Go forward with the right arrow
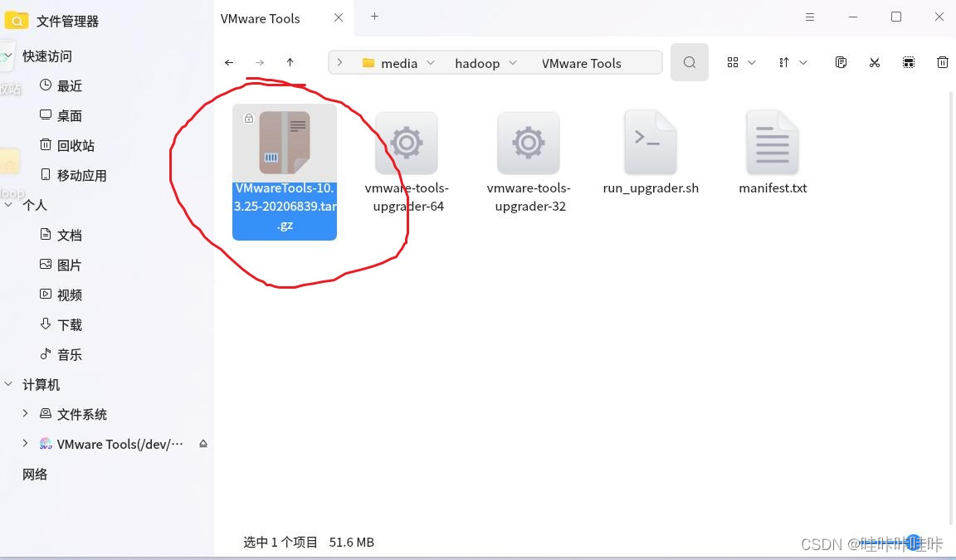This screenshot has height=560, width=956. pos(260,62)
